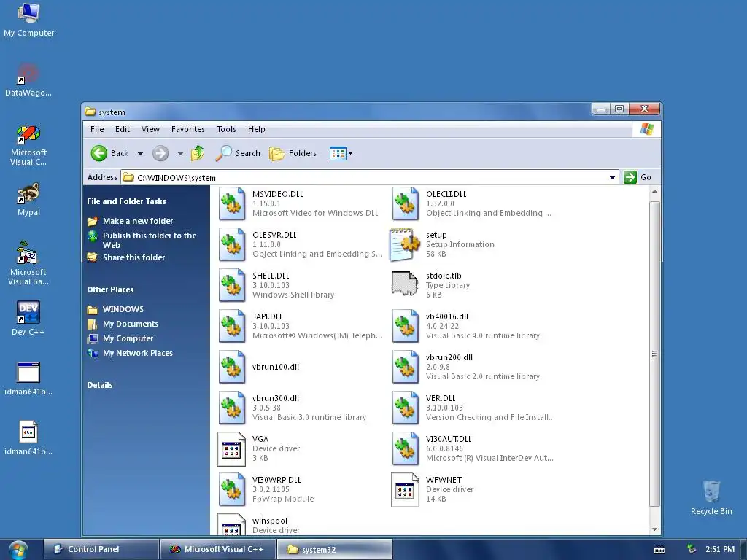This screenshot has height=560, width=747.
Task: Open the File menu
Action: point(97,129)
